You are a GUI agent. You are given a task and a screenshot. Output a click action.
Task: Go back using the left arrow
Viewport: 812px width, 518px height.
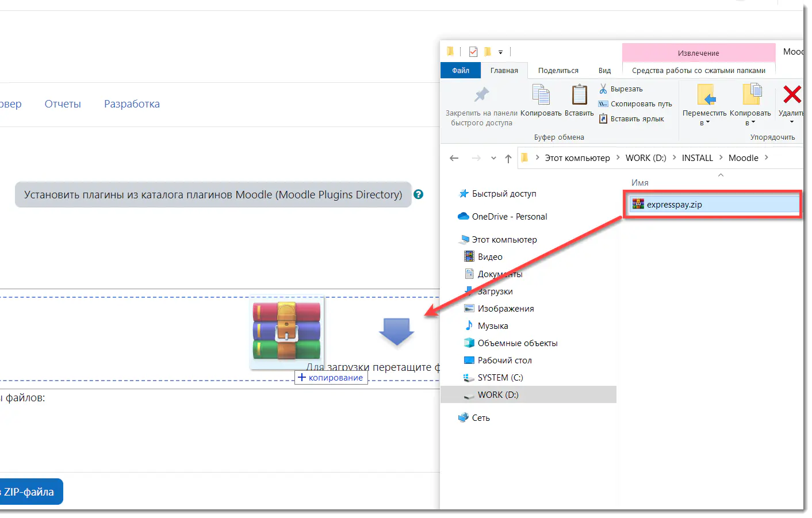click(x=454, y=158)
